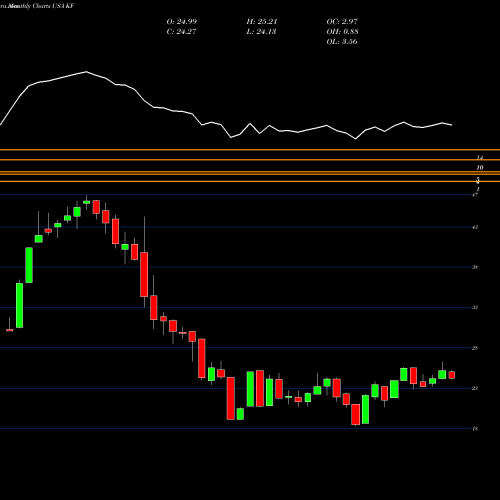The height and width of the screenshot is (500, 500).
Task: Click the price axis label 22
Action: pyautogui.click(x=475, y=388)
